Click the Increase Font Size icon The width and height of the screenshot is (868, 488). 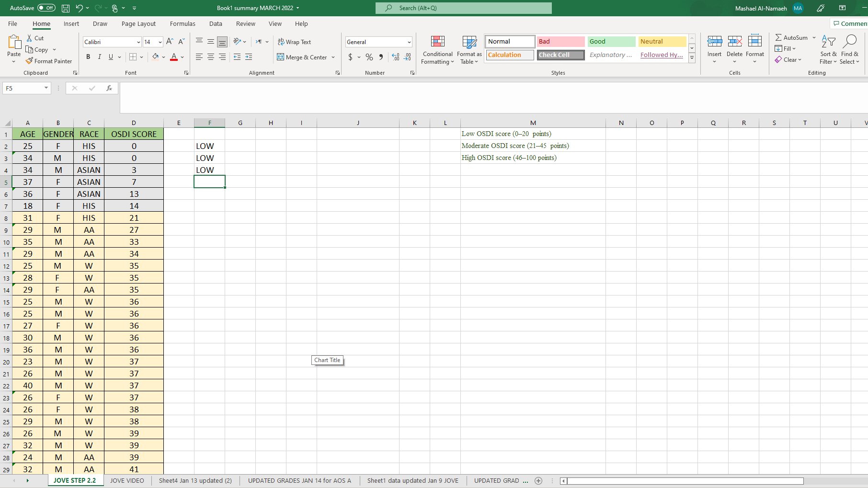coord(170,42)
